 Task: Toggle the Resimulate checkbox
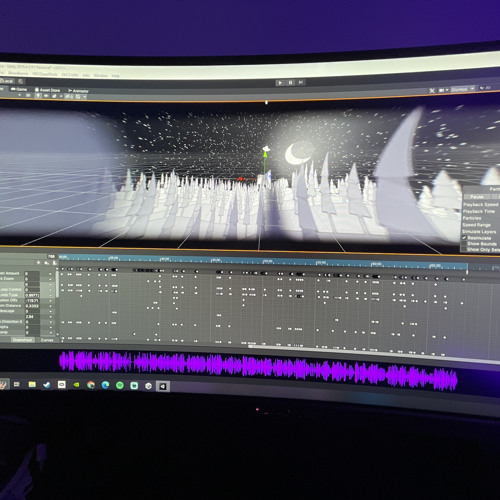[x=464, y=238]
